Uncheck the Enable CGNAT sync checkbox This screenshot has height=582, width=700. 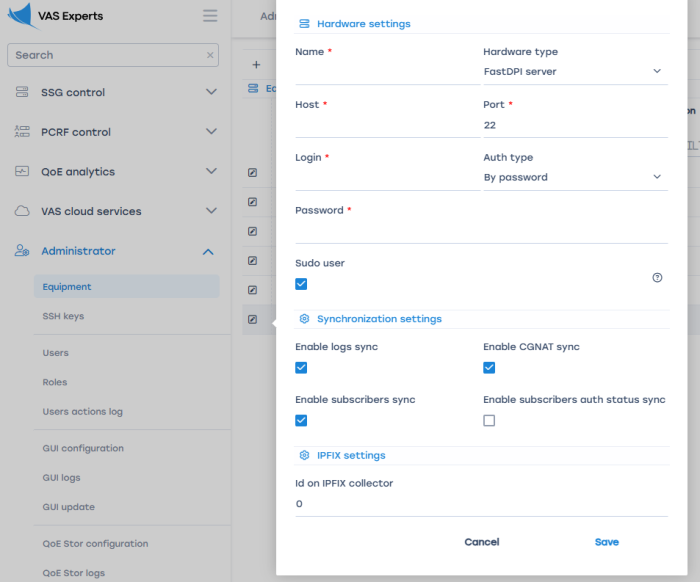[x=489, y=368]
